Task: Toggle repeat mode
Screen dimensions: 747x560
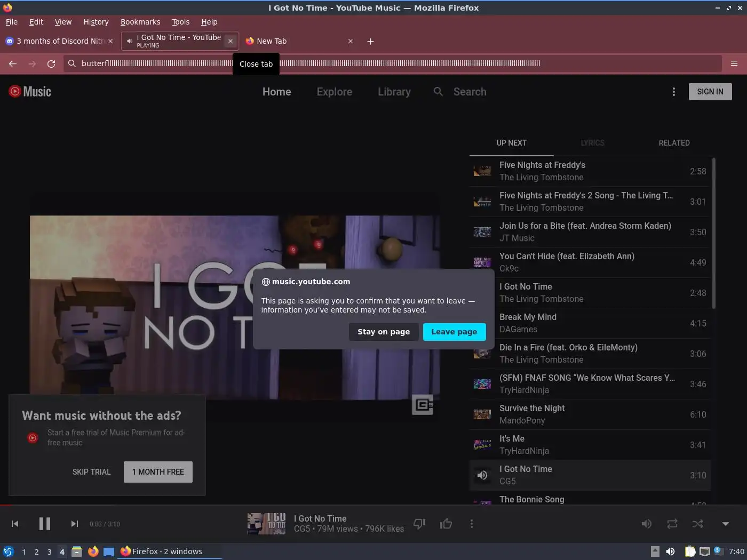Action: 672,524
